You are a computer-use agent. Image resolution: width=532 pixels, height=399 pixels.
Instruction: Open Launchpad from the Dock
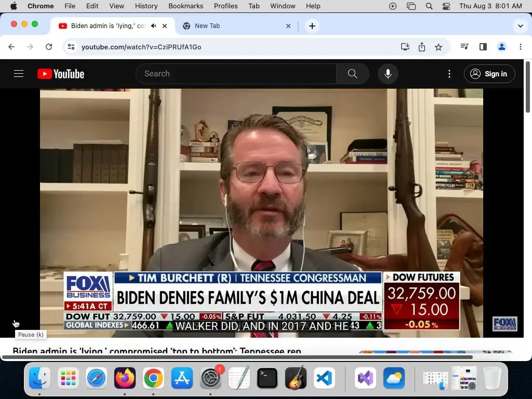(68, 378)
